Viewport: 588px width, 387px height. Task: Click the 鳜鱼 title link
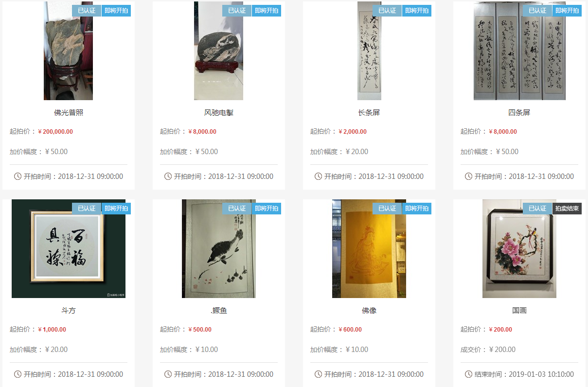click(x=218, y=311)
